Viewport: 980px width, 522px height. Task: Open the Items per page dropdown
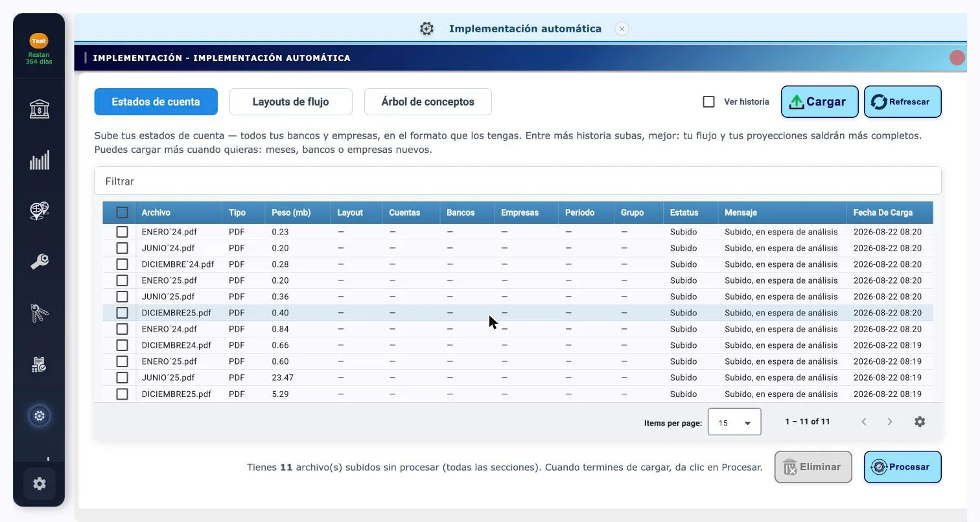click(x=734, y=422)
